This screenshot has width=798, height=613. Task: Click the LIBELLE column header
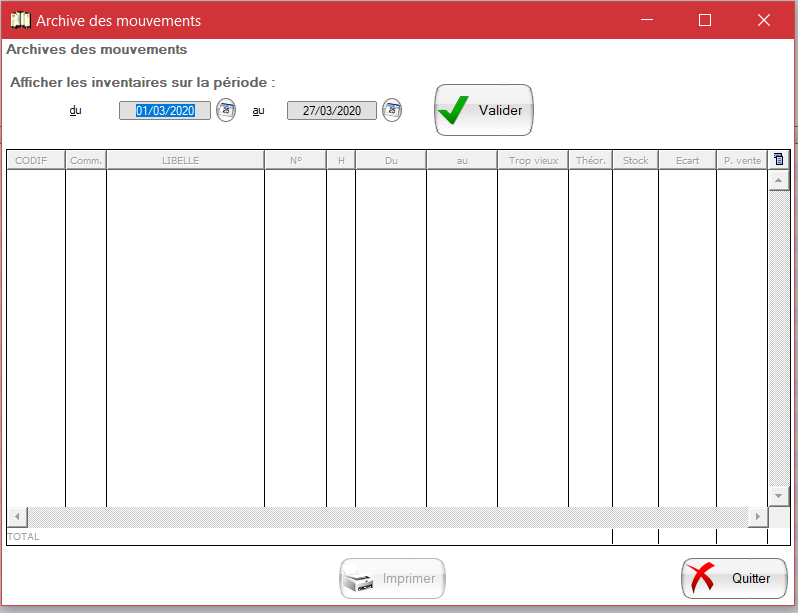185,160
